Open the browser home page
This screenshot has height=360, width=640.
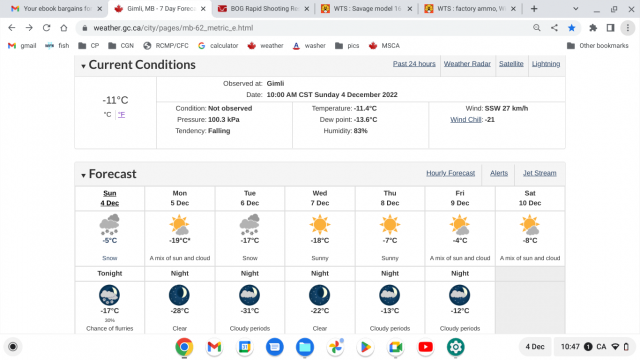coord(64,28)
